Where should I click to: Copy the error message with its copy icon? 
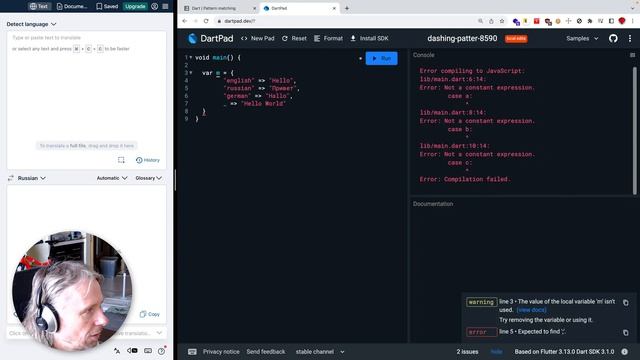(x=626, y=333)
